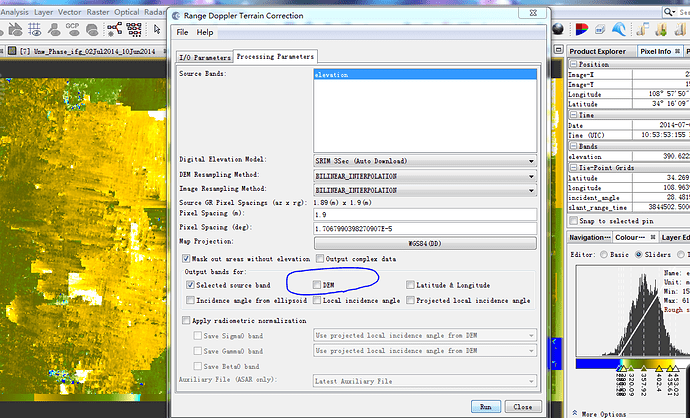The height and width of the screenshot is (418, 690).
Task: Click the Close button in the dialog
Action: [x=523, y=407]
